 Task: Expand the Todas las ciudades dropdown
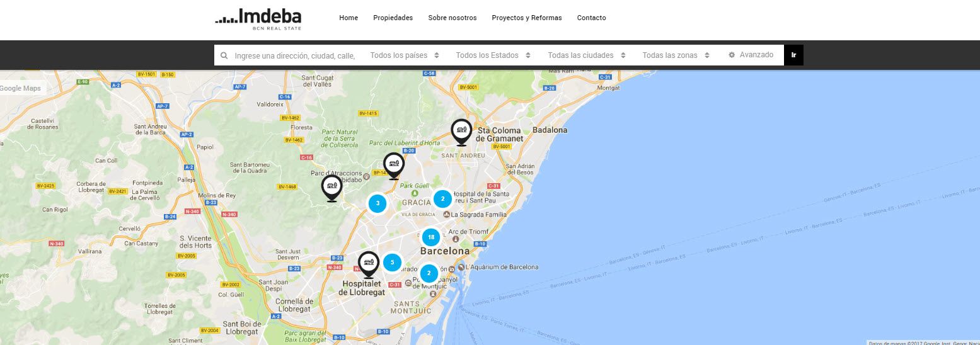coord(586,55)
